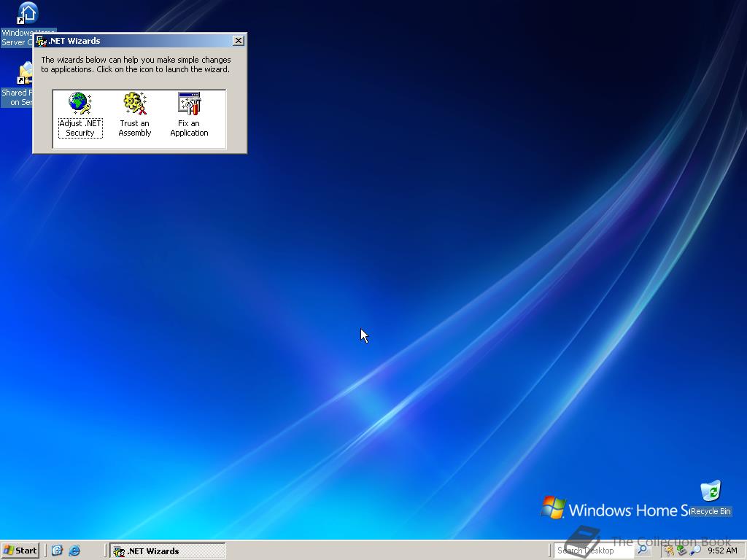The width and height of the screenshot is (747, 560).
Task: Select the .NET Wizards taskbar button
Action: point(168,551)
